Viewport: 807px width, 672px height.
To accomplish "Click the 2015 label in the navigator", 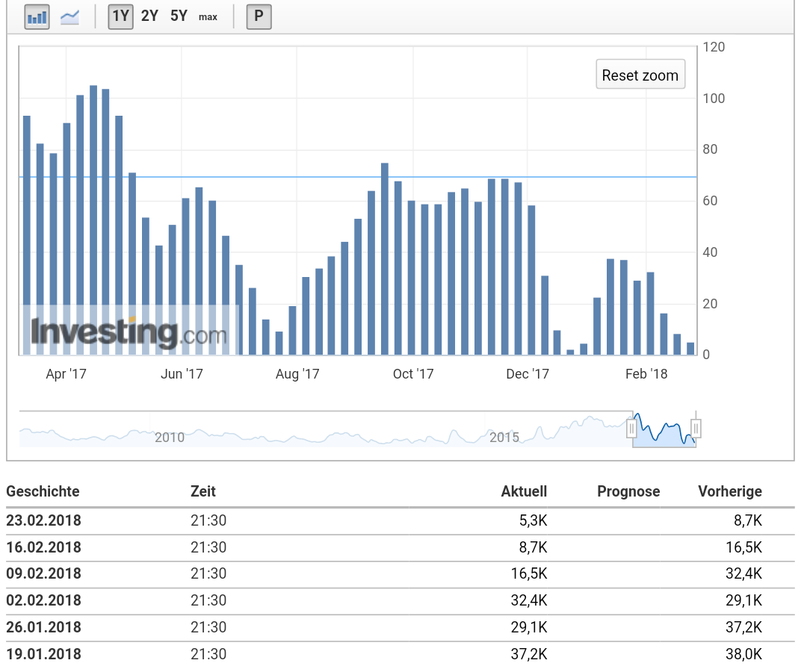I will pyautogui.click(x=505, y=438).
